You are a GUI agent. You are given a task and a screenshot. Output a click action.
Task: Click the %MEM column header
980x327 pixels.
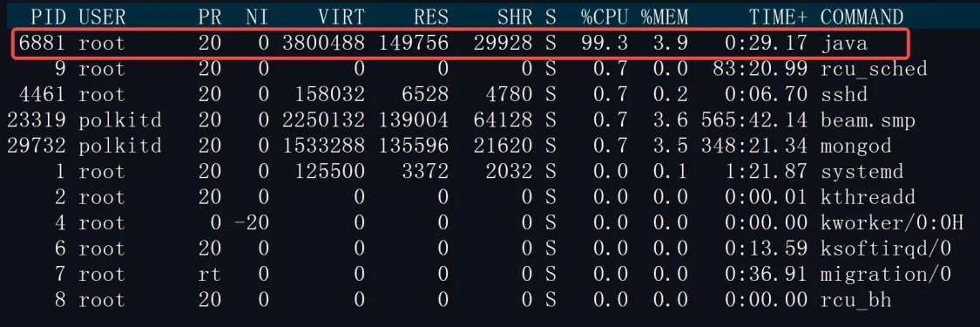click(665, 17)
